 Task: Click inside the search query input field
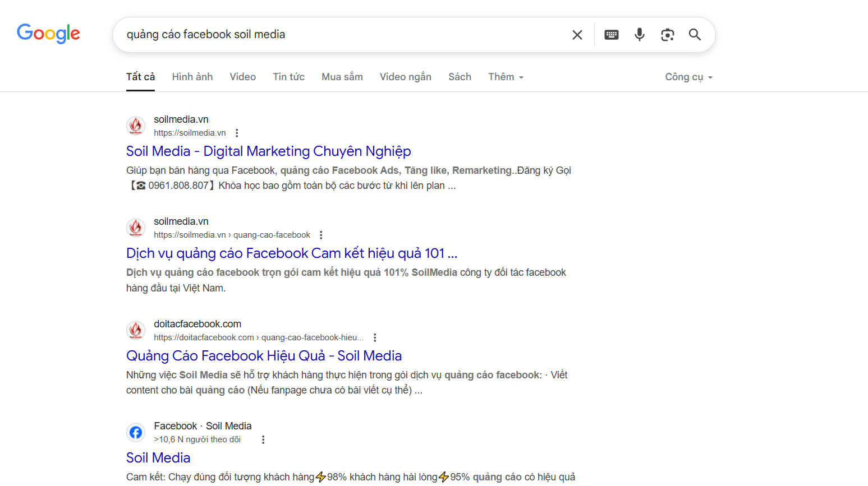pyautogui.click(x=342, y=35)
